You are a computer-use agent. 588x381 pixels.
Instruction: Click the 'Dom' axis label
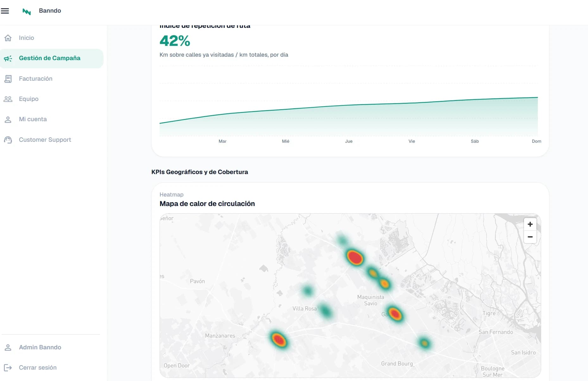pyautogui.click(x=536, y=141)
